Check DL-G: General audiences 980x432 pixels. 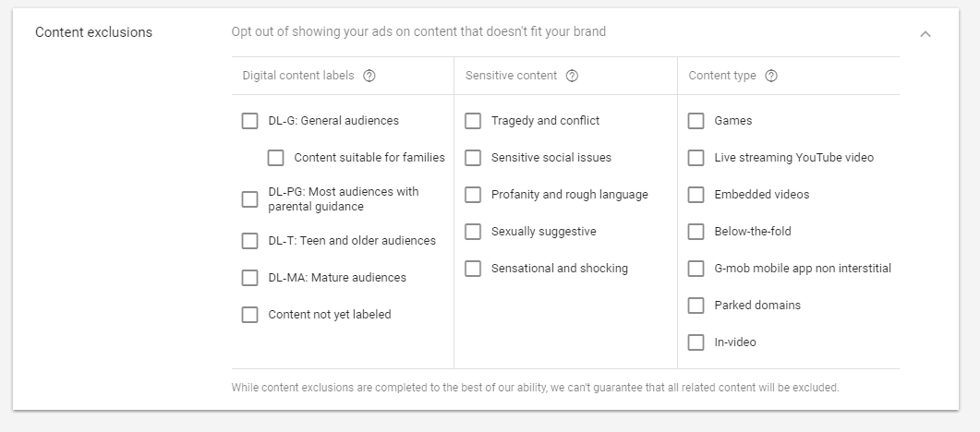point(250,121)
